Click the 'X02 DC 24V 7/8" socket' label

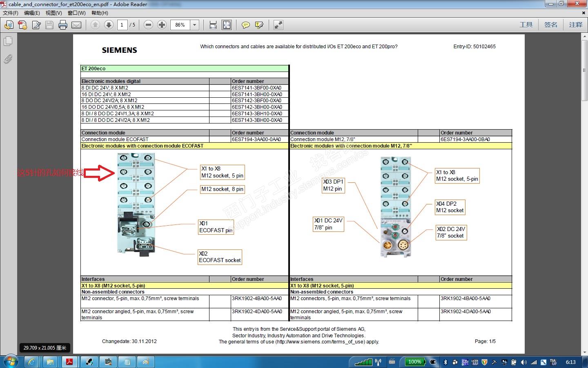click(451, 232)
